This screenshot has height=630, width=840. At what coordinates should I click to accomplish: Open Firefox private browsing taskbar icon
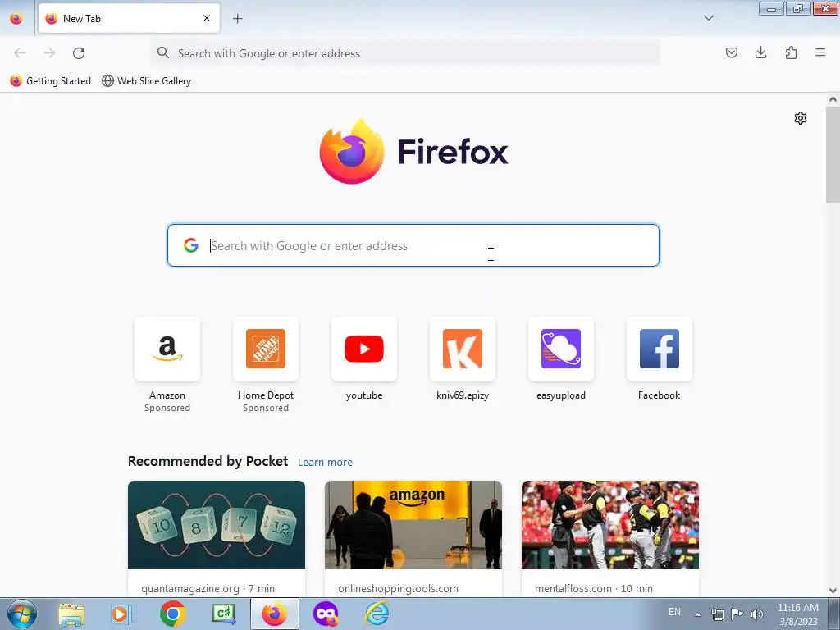(326, 614)
